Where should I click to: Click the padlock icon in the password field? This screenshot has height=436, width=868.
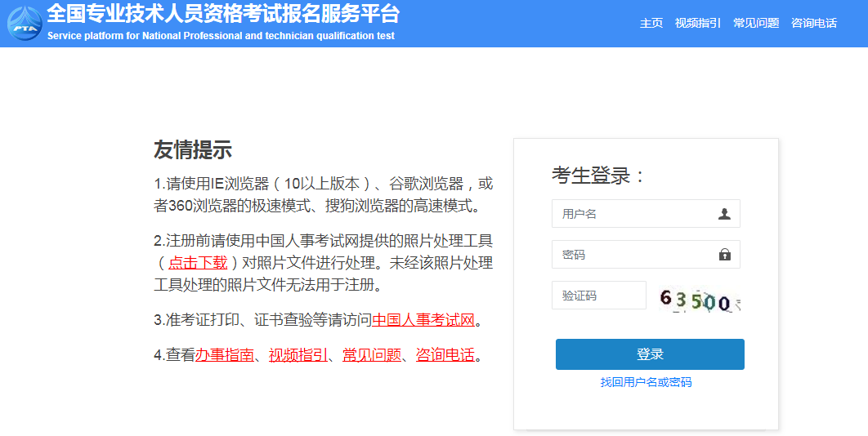tap(724, 255)
